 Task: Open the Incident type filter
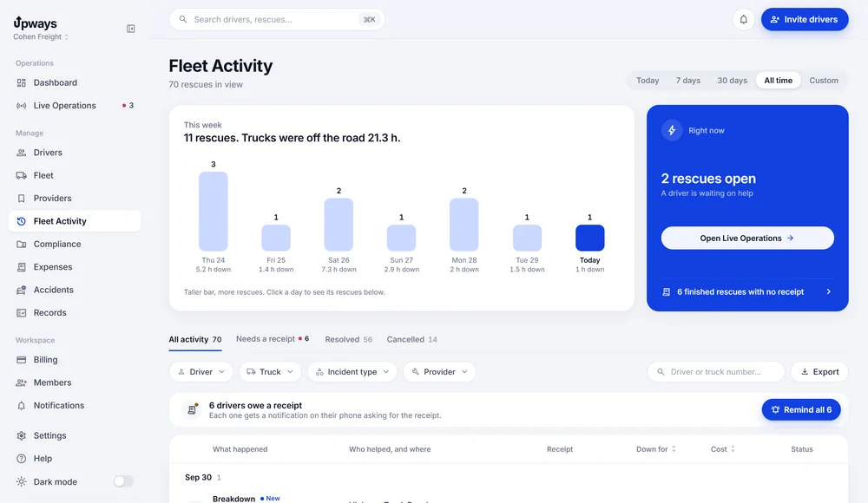coord(352,372)
